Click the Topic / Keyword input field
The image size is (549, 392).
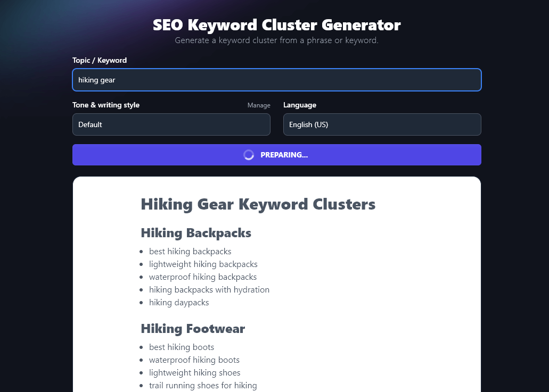pos(276,80)
